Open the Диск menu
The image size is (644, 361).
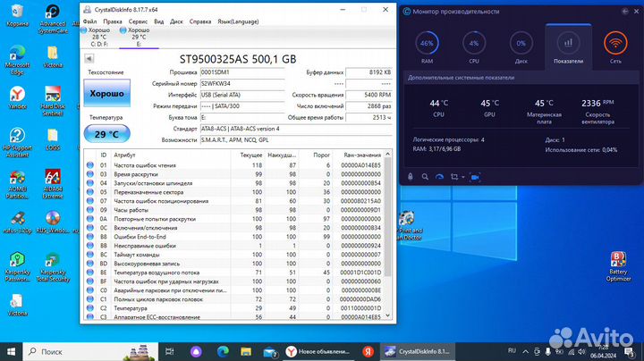176,21
